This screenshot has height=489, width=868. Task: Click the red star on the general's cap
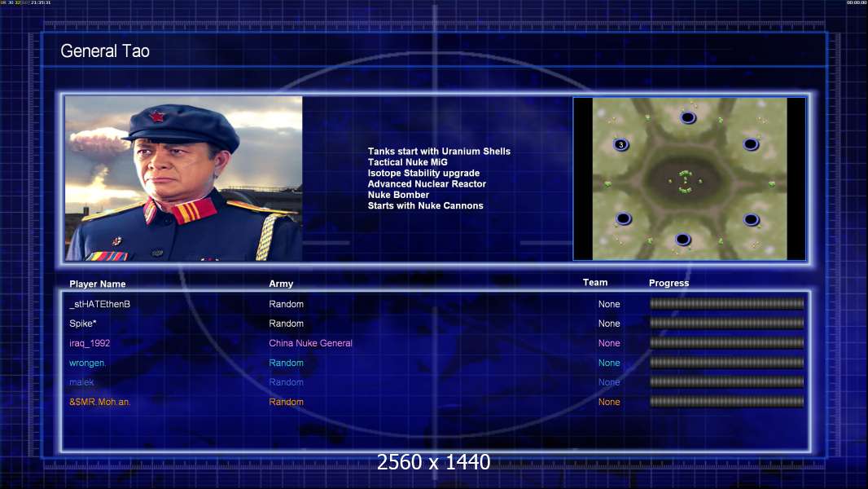[157, 117]
